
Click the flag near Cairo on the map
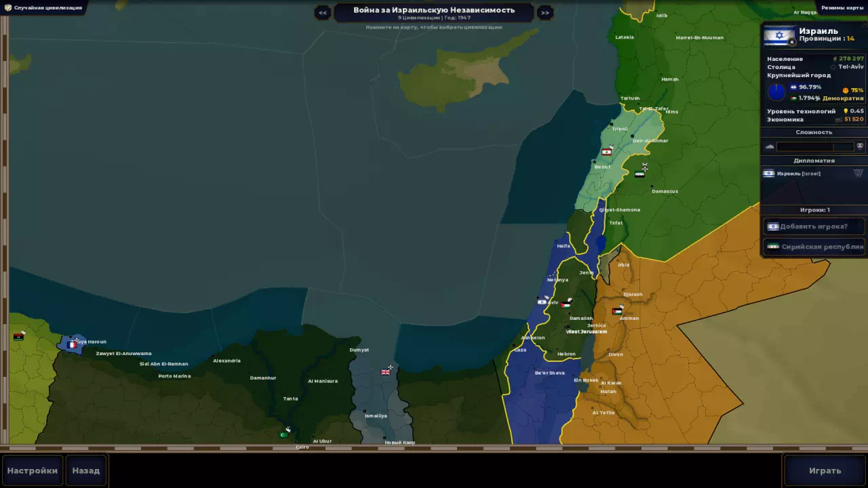click(284, 434)
